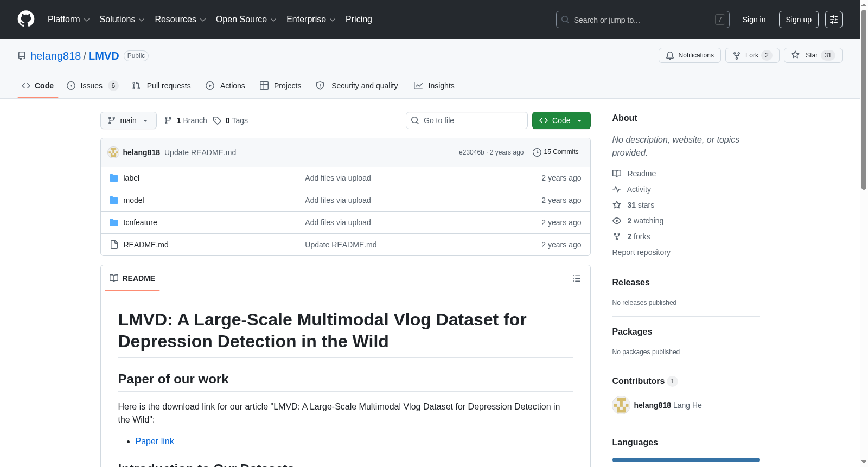Click Lang He contributor avatar

click(621, 405)
